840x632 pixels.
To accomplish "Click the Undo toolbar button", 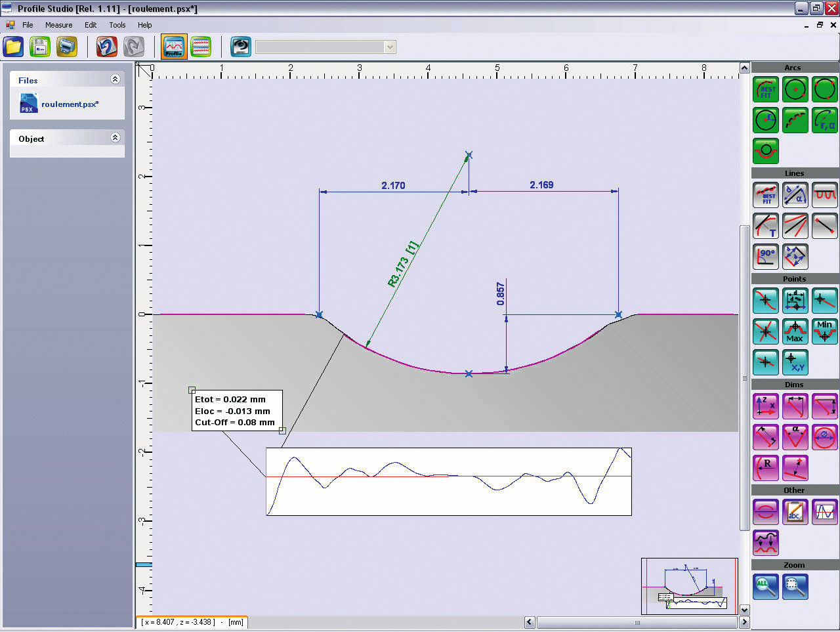I will (x=106, y=47).
